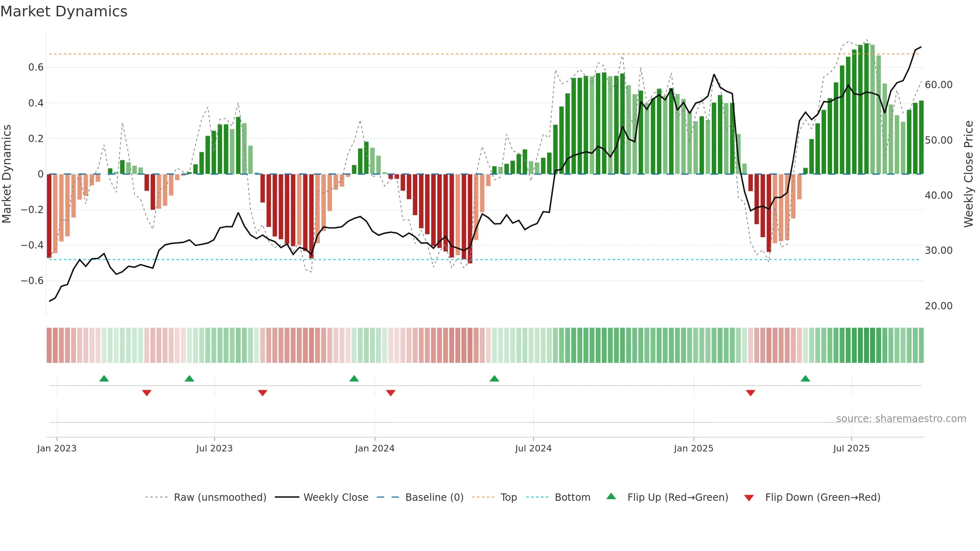Click the green Flip Up triangle in the legend
Screen dimensions: 980x551
[611, 496]
